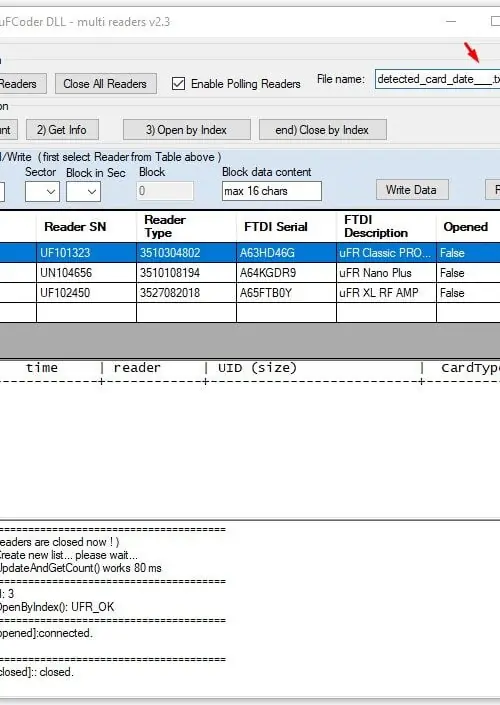
Task: Expand the Sector dropdown
Action: [42, 191]
